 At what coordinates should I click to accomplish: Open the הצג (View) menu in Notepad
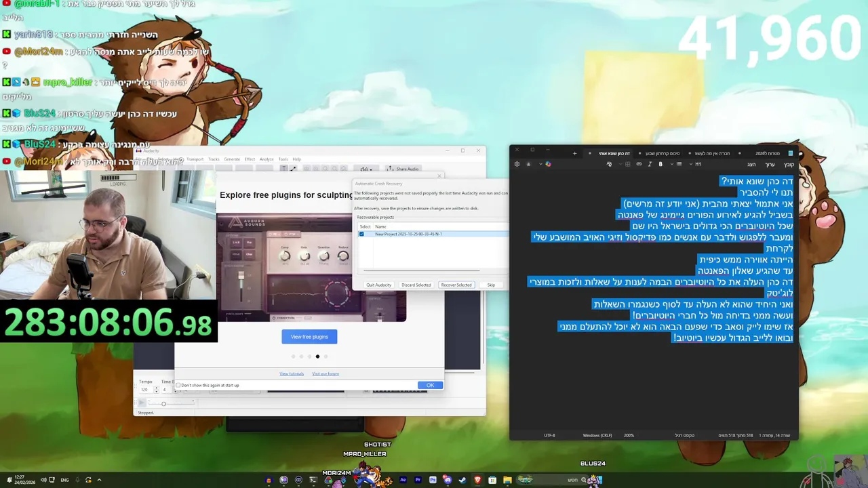pos(751,165)
